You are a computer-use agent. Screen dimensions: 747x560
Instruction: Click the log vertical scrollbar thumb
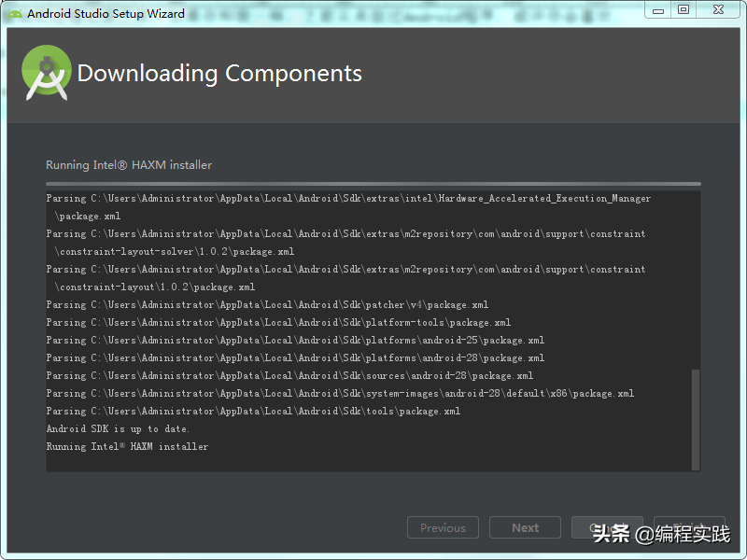pos(696,419)
